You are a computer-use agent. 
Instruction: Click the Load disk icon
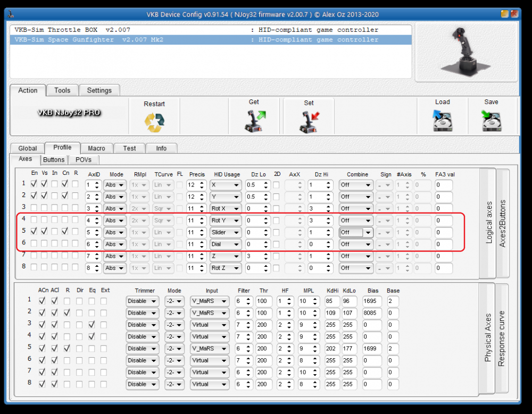pos(443,121)
